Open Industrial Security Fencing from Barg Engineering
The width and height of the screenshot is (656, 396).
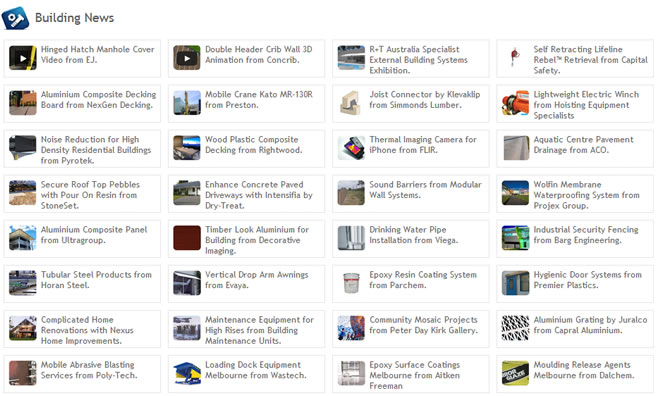pyautogui.click(x=586, y=235)
